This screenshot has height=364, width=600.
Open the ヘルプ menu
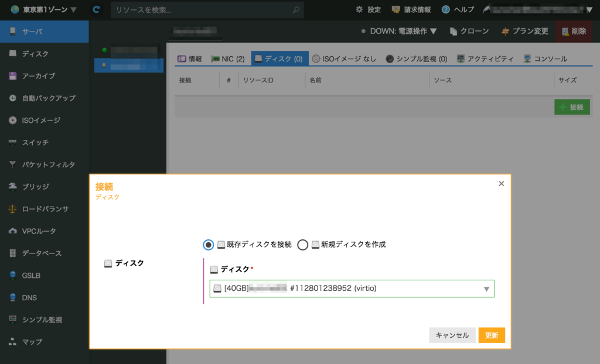(x=458, y=10)
